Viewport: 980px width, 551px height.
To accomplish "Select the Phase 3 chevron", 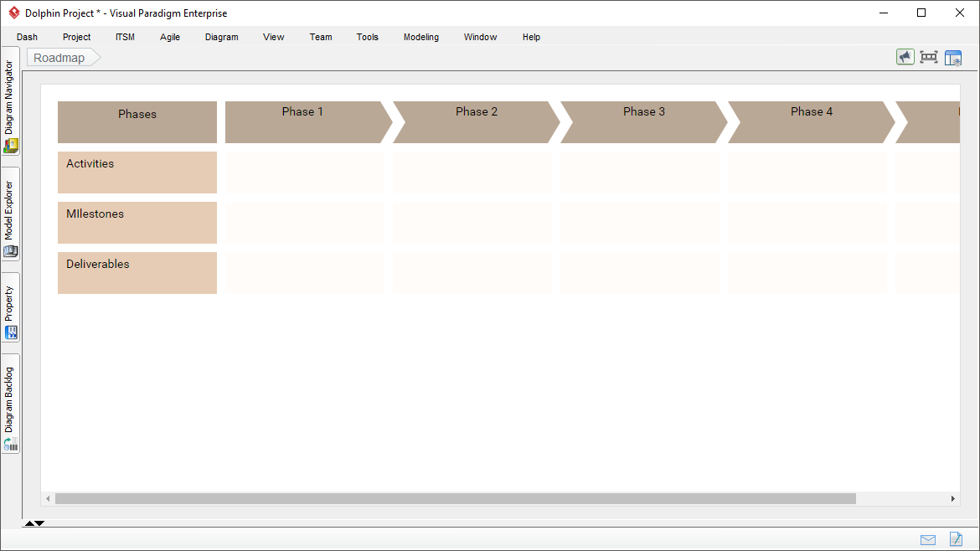I will point(644,122).
